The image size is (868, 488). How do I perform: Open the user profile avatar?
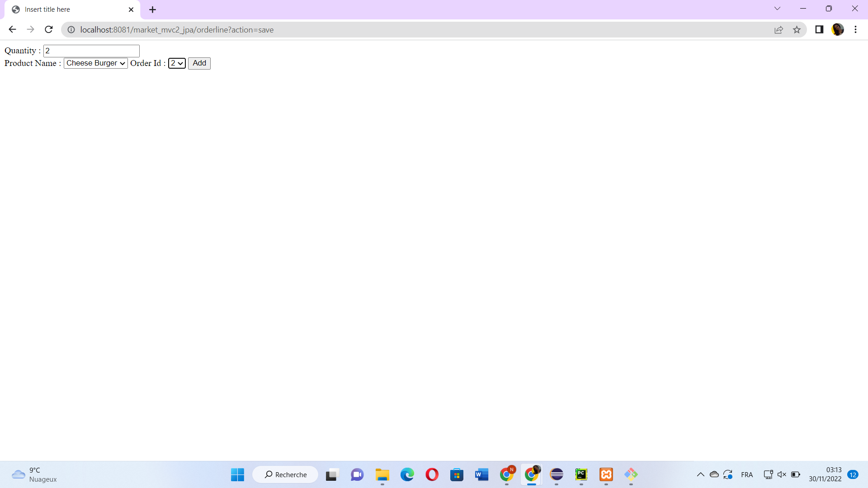[838, 30]
